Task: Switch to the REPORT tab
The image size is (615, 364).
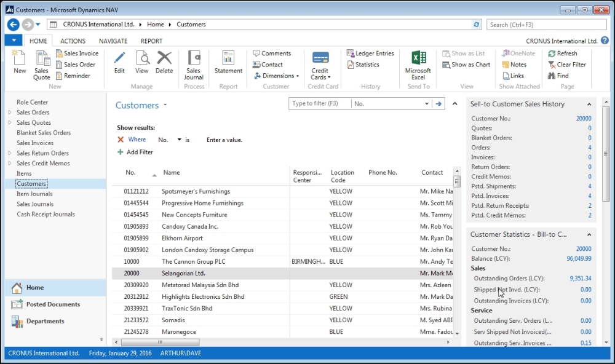Action: click(x=151, y=41)
